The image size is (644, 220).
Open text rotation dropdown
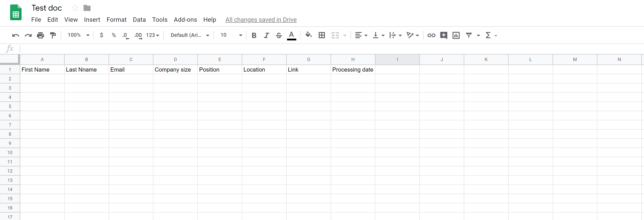pyautogui.click(x=413, y=35)
